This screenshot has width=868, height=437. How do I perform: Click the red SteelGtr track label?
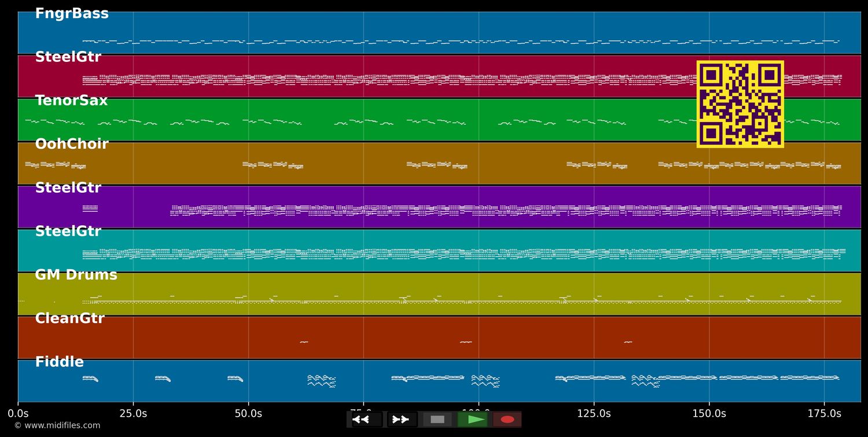[x=68, y=57]
